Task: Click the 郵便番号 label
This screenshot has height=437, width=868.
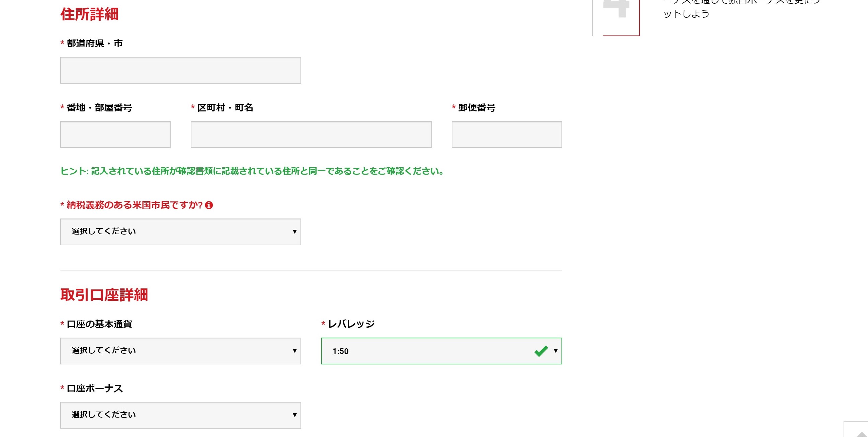Action: (476, 108)
